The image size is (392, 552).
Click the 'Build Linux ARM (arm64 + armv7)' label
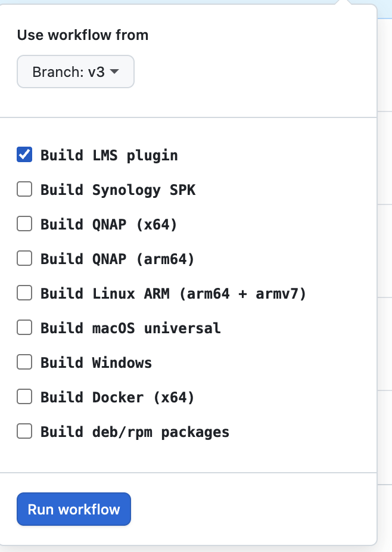click(173, 294)
